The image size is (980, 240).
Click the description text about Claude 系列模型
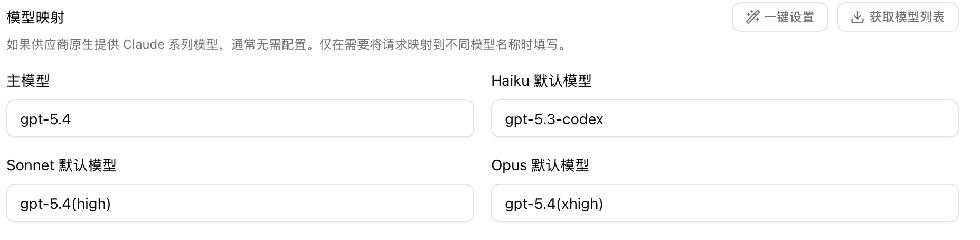(x=287, y=44)
